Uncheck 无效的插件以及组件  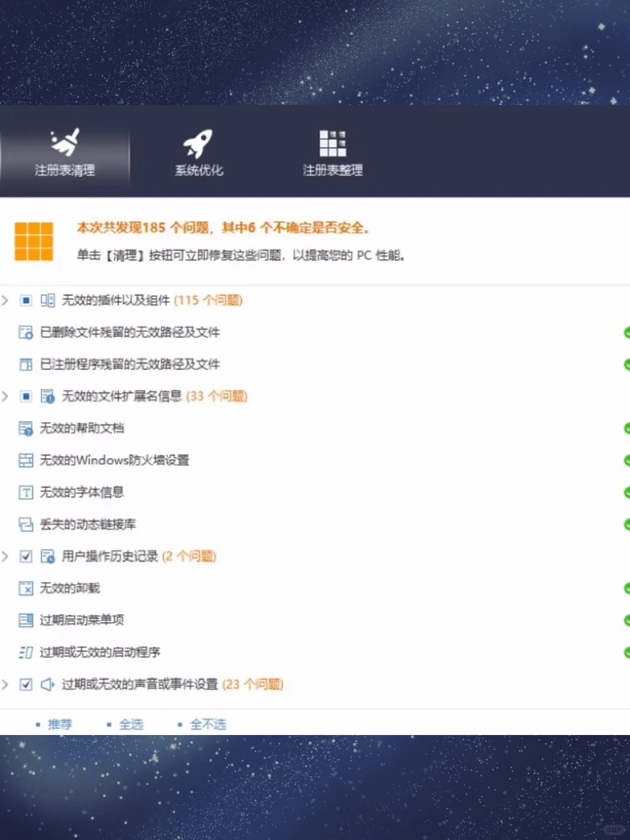click(26, 300)
